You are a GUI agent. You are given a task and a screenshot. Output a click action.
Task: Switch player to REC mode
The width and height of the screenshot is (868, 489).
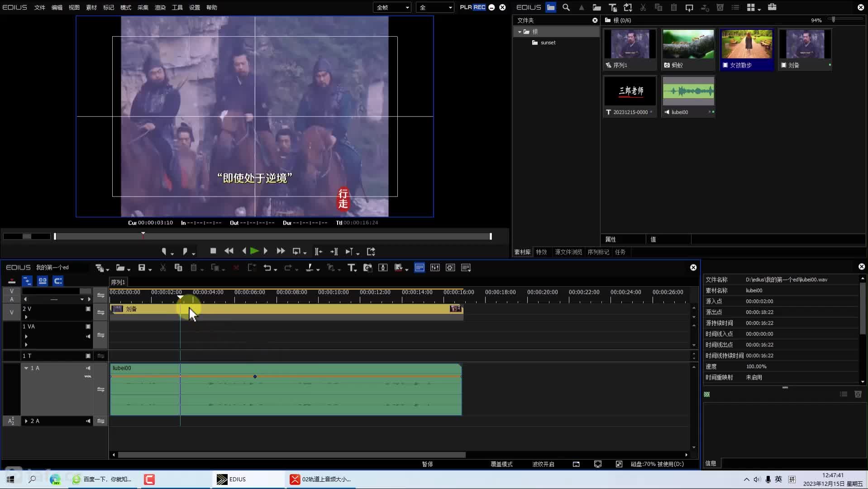(x=479, y=7)
